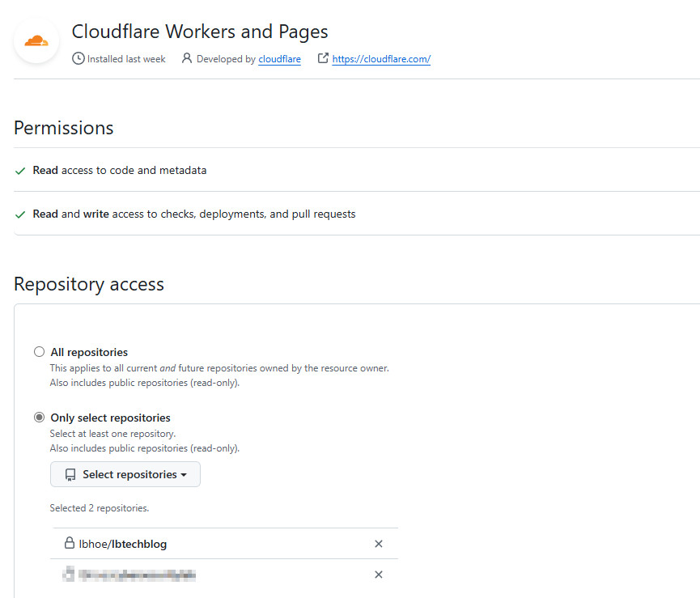Select the All repositories radio button
The image size is (700, 598).
[x=39, y=352]
